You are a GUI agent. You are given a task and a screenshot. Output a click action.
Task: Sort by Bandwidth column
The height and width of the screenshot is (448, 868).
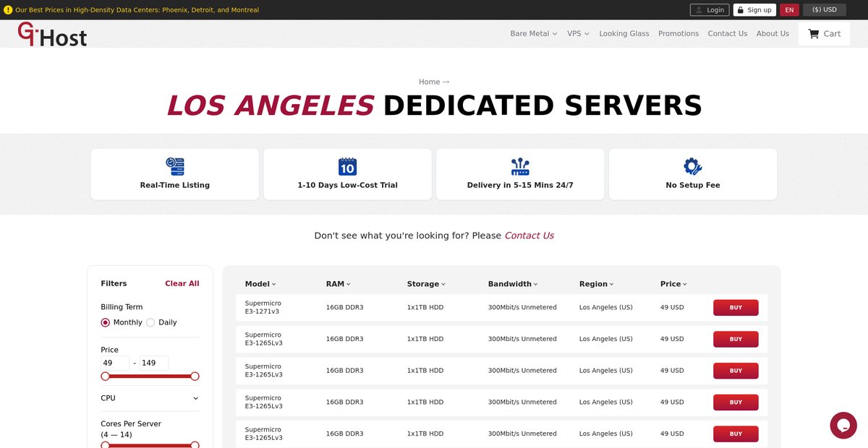(513, 284)
